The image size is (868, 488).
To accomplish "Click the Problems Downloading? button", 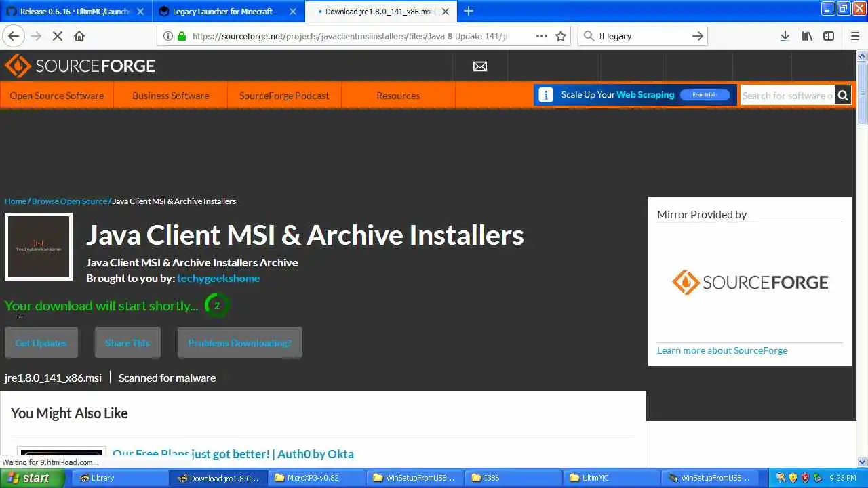I will (x=239, y=343).
